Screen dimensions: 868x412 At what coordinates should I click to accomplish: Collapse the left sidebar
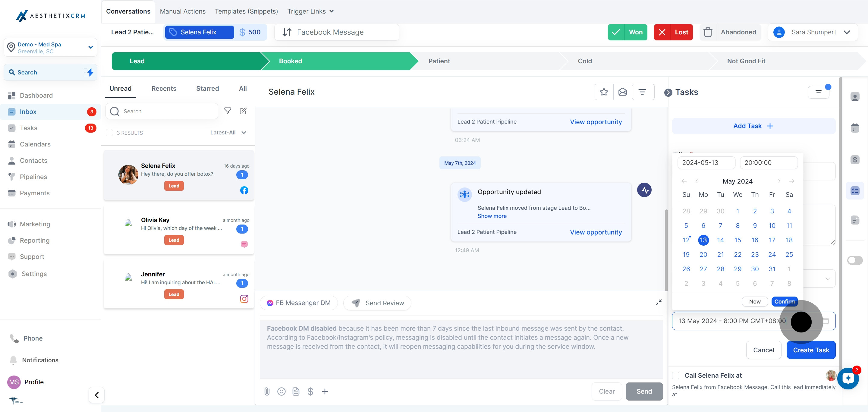point(97,395)
